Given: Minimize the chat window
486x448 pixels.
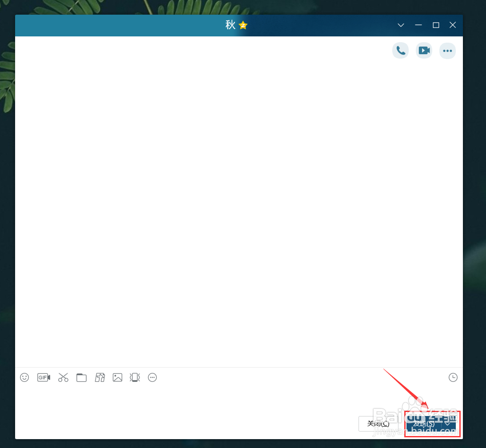Looking at the screenshot, I should click(418, 25).
